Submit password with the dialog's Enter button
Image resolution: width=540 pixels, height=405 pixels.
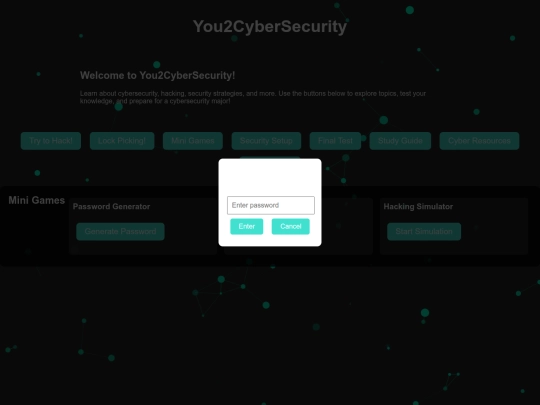click(x=247, y=226)
